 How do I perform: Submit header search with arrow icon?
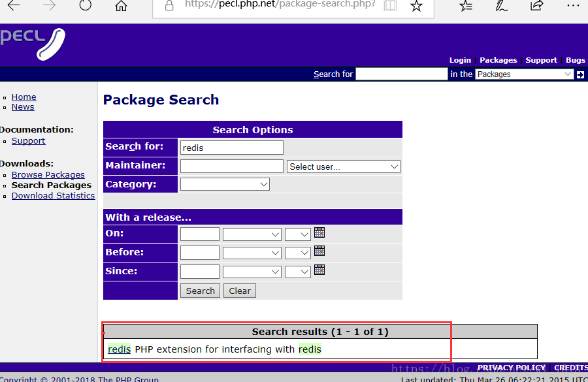click(x=580, y=74)
